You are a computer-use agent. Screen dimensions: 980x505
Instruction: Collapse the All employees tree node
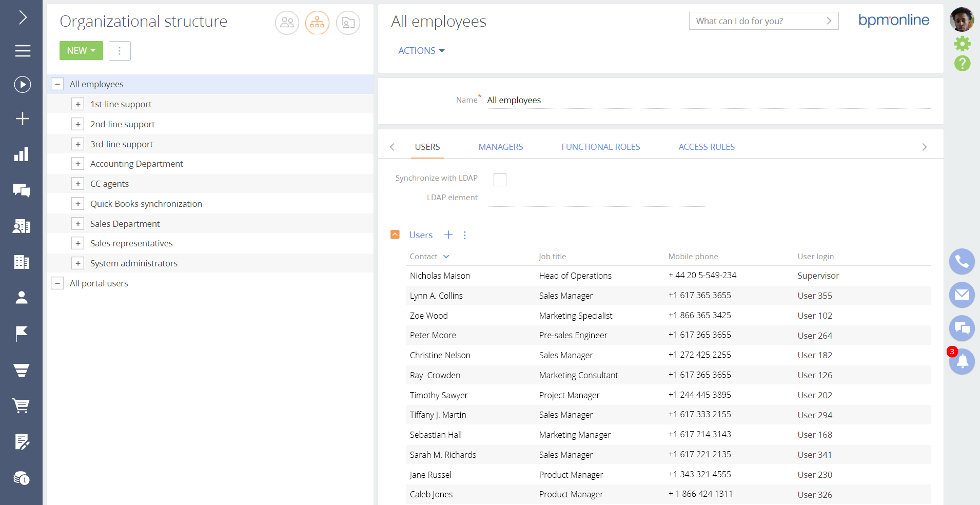[57, 84]
